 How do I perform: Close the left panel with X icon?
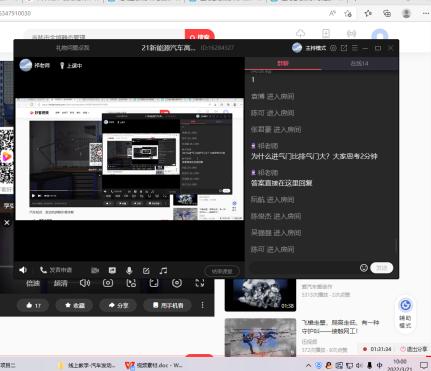coord(7,222)
